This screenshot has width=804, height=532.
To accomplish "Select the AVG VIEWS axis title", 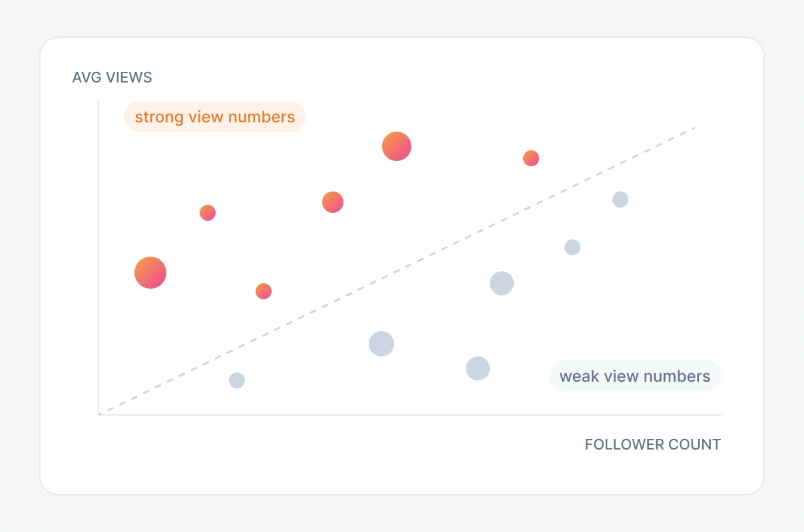I will [112, 78].
